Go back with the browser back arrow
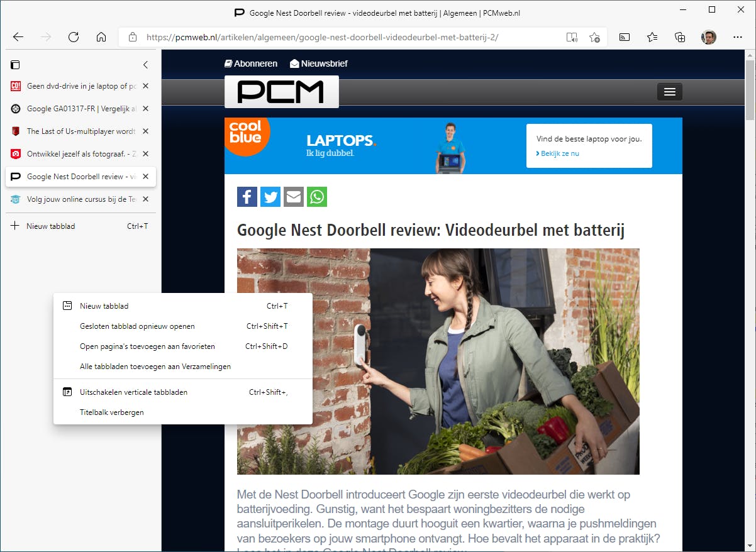756x552 pixels. (x=18, y=37)
